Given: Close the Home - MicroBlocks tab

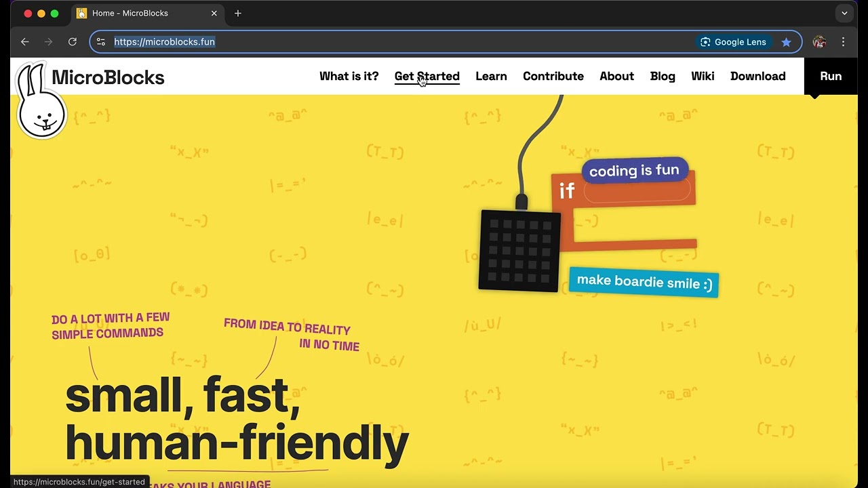Looking at the screenshot, I should [214, 14].
